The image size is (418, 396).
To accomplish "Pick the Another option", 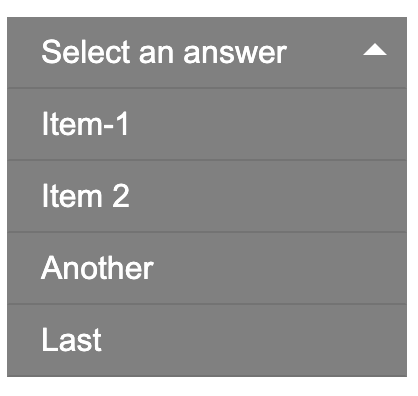I will click(207, 268).
